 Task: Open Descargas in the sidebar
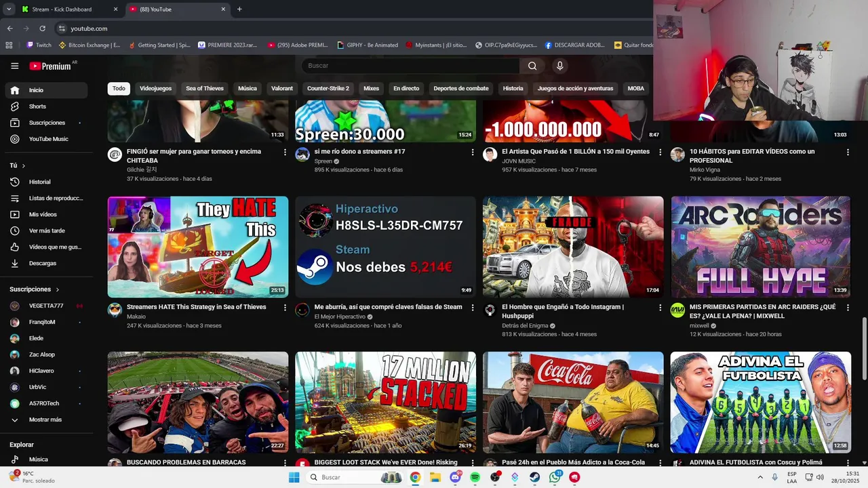tap(46, 263)
